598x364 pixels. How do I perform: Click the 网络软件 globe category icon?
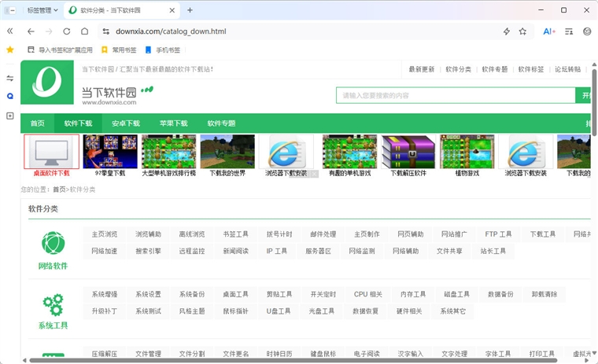point(53,243)
